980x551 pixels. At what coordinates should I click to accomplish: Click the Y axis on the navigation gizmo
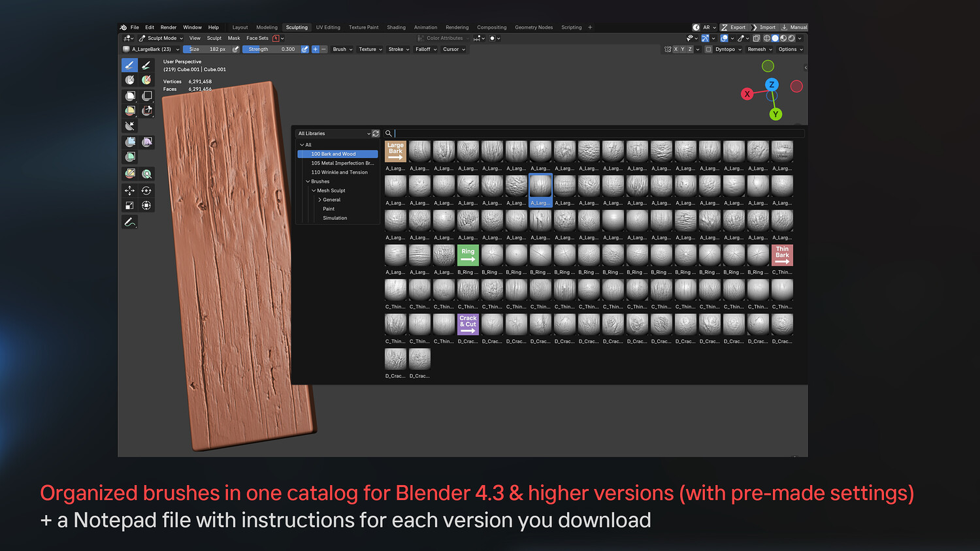point(776,114)
